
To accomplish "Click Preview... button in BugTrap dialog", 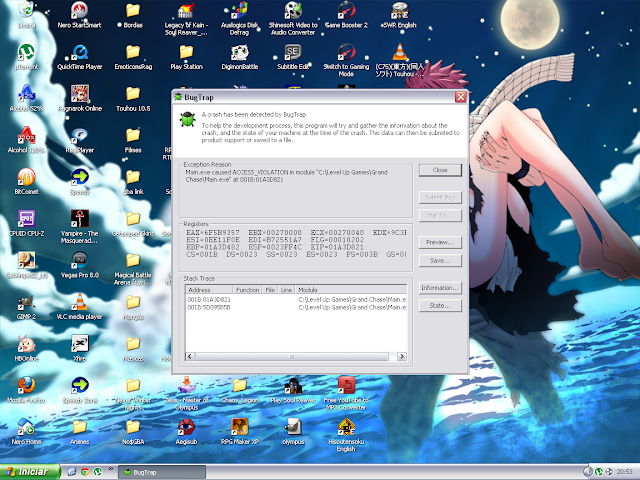I will click(x=440, y=242).
